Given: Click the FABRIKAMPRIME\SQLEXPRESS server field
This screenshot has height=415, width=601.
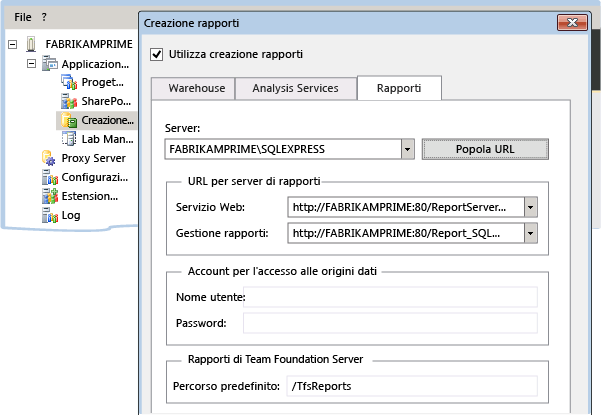Looking at the screenshot, I should coord(283,149).
